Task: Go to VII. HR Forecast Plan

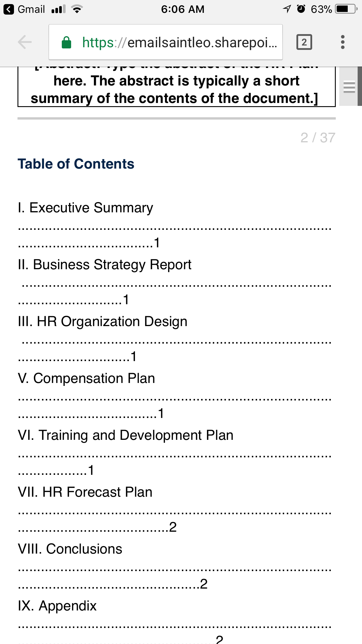Action: (85, 492)
